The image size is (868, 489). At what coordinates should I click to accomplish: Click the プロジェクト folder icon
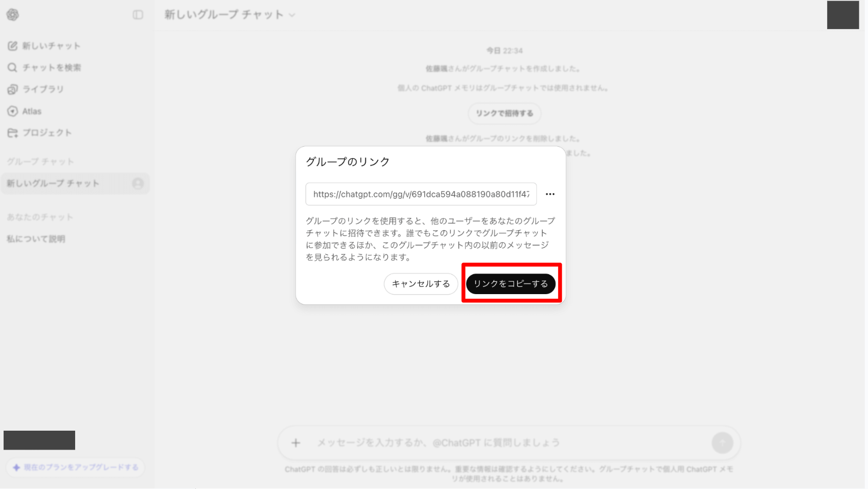tap(12, 133)
